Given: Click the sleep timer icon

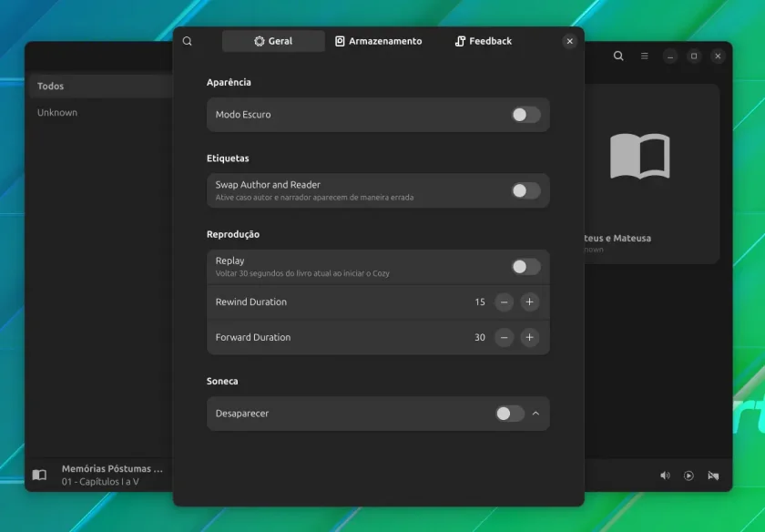Looking at the screenshot, I should pos(713,476).
